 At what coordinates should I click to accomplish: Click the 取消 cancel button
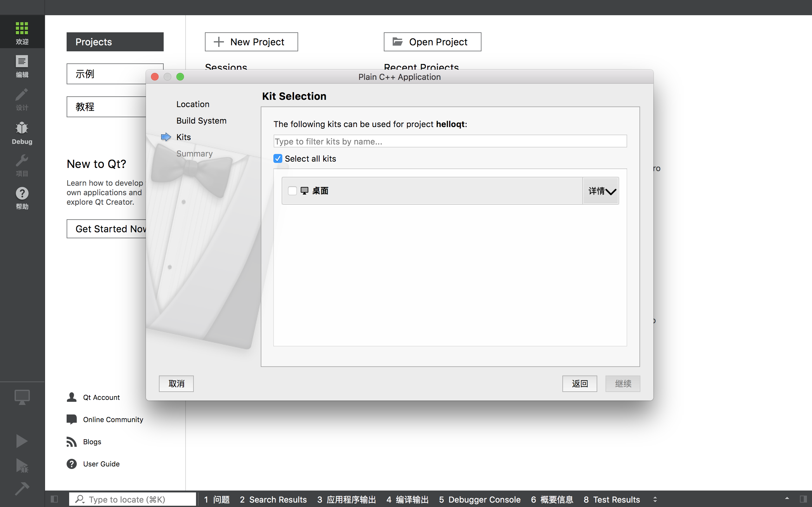point(176,384)
